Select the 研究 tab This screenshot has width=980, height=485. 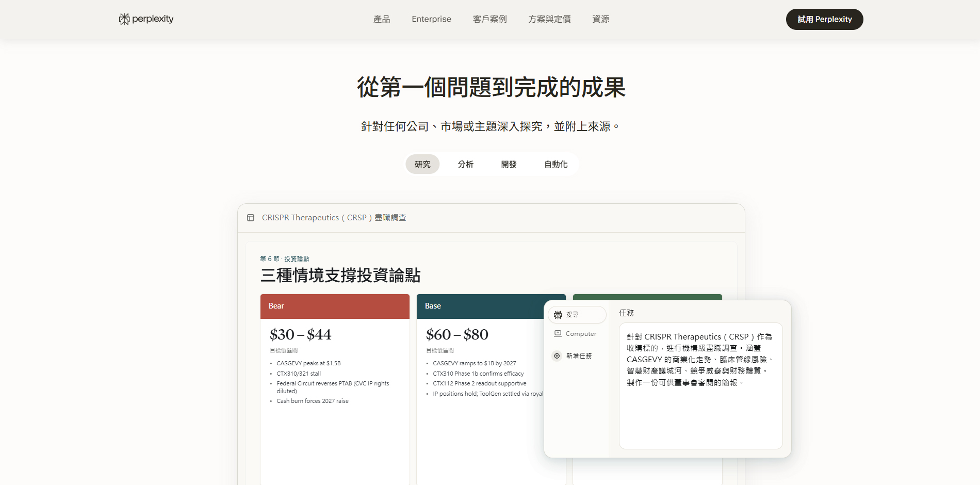pos(422,164)
